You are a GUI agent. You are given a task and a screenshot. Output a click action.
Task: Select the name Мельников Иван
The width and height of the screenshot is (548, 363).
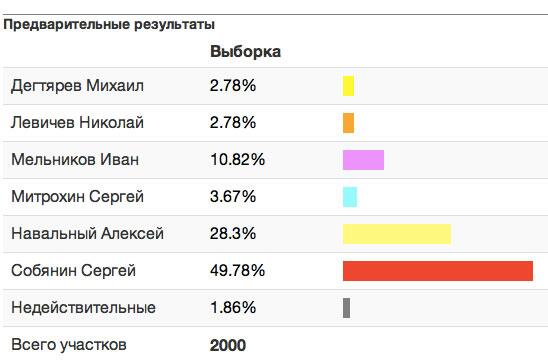coord(75,160)
